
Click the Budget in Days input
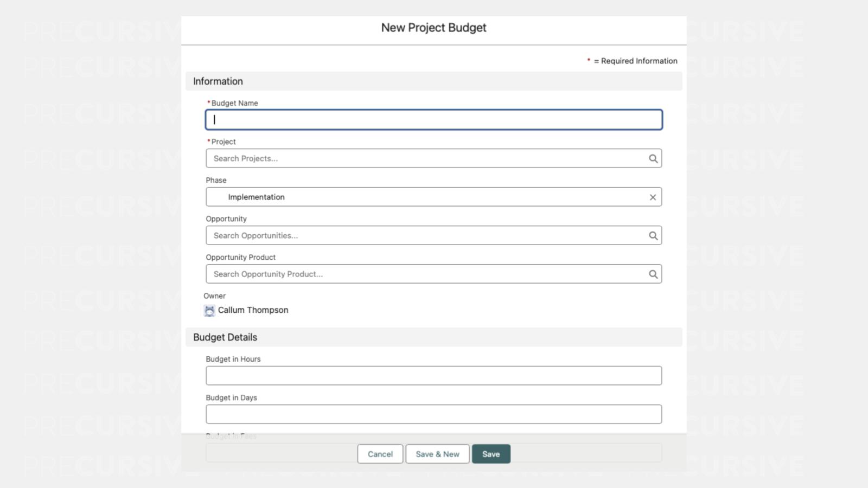tap(433, 414)
